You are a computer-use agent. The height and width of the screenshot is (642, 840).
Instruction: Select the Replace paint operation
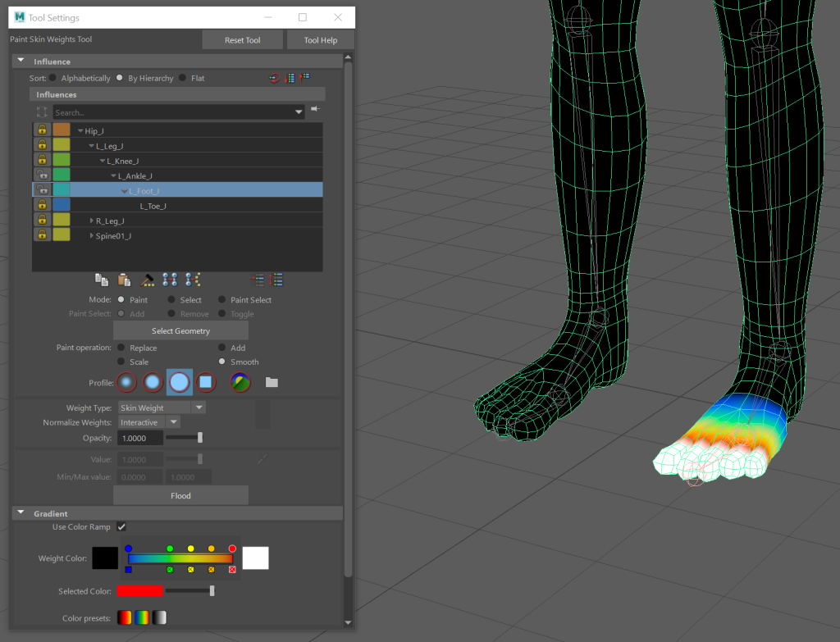pos(121,348)
